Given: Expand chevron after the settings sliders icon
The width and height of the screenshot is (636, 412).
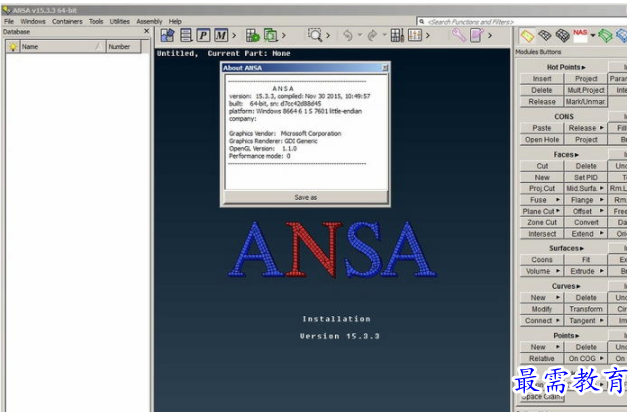Looking at the screenshot, I should click(x=428, y=36).
